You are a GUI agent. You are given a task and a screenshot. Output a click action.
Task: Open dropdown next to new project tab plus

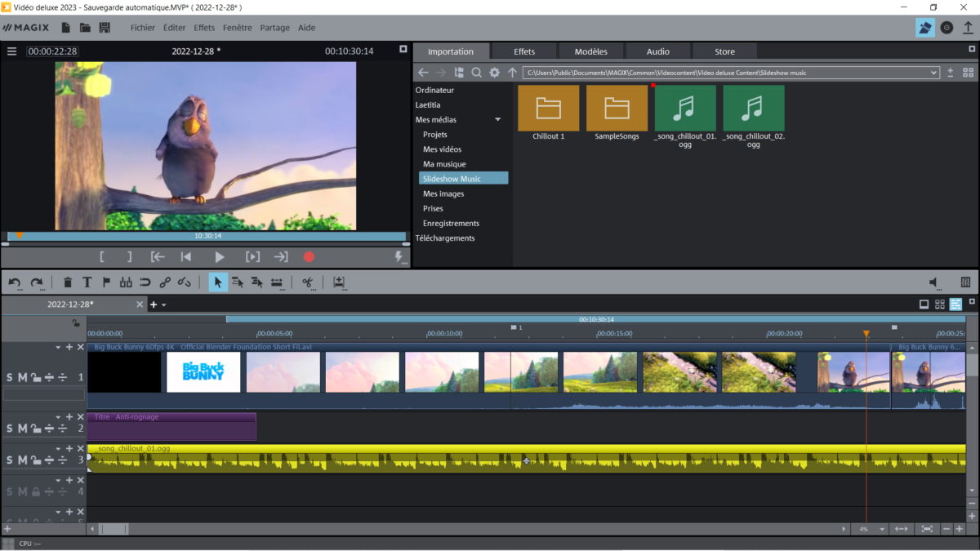click(164, 304)
